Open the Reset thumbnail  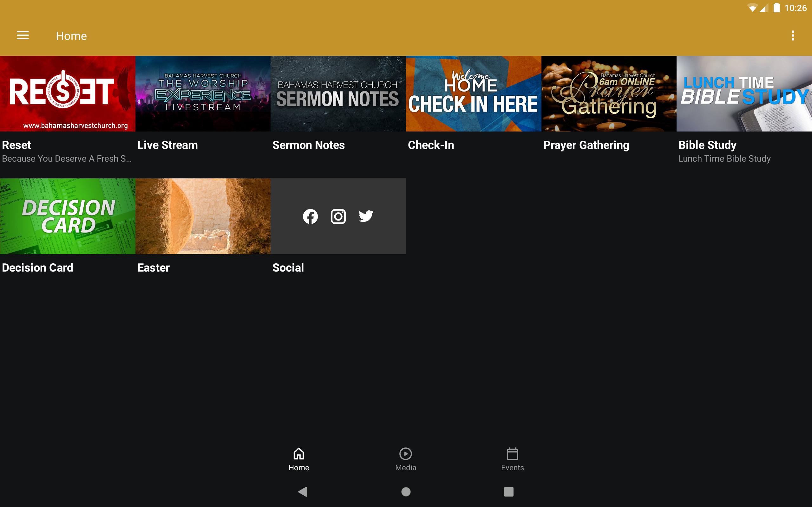[68, 93]
